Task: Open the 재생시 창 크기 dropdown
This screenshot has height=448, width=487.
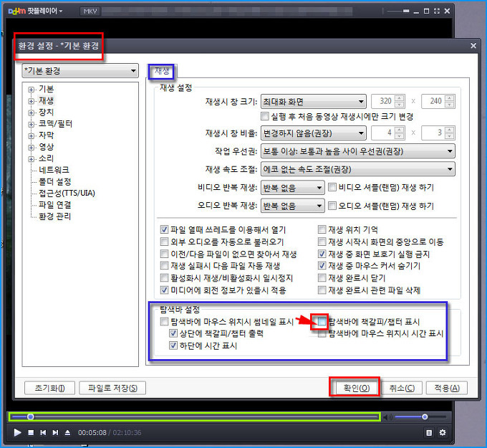Action: 314,101
